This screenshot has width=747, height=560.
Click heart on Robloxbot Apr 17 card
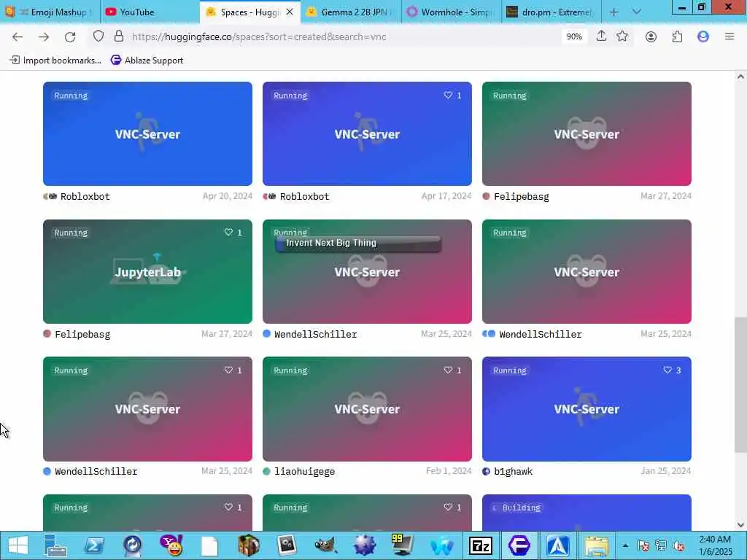click(x=448, y=96)
